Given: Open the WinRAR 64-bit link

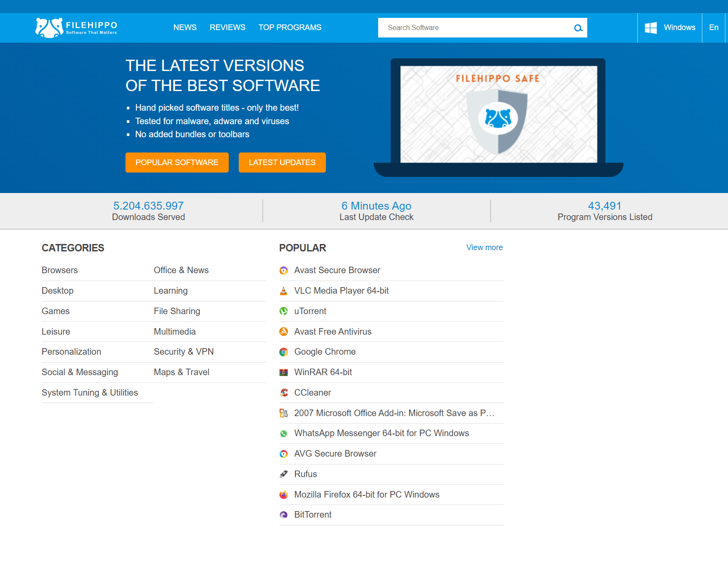Looking at the screenshot, I should 323,372.
